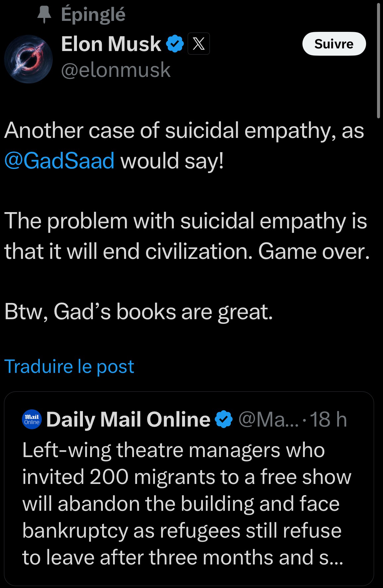383x588 pixels.
Task: Click the @elonmusk handle
Action: pos(116,70)
